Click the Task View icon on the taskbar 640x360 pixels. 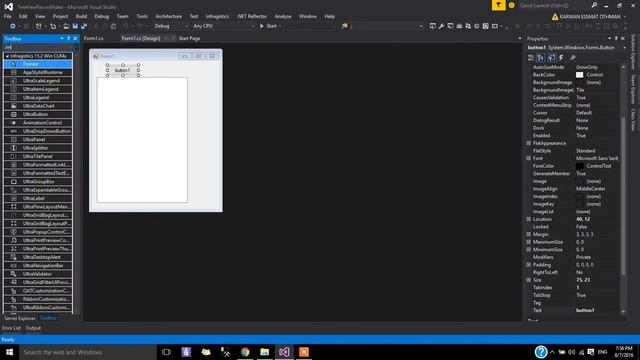coord(166,352)
